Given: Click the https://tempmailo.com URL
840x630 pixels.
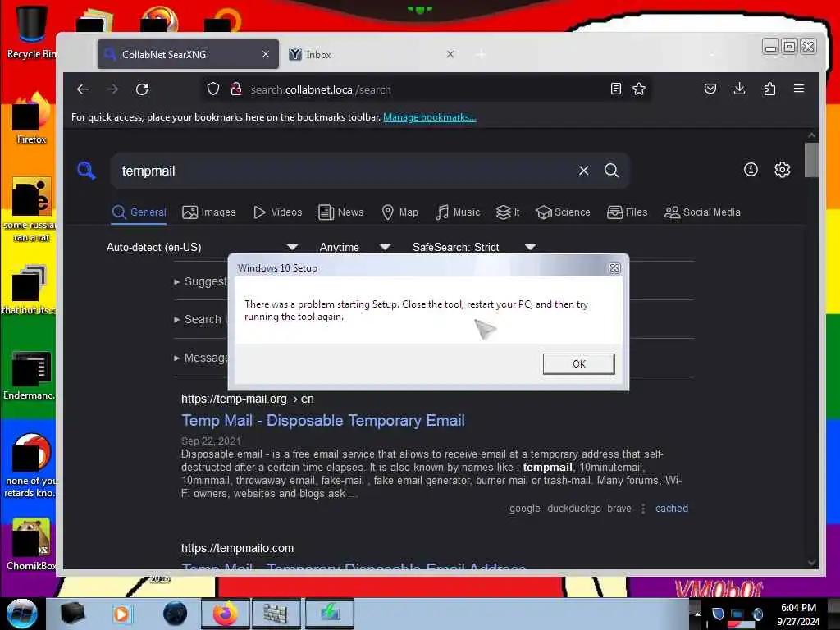Looking at the screenshot, I should click(x=237, y=548).
